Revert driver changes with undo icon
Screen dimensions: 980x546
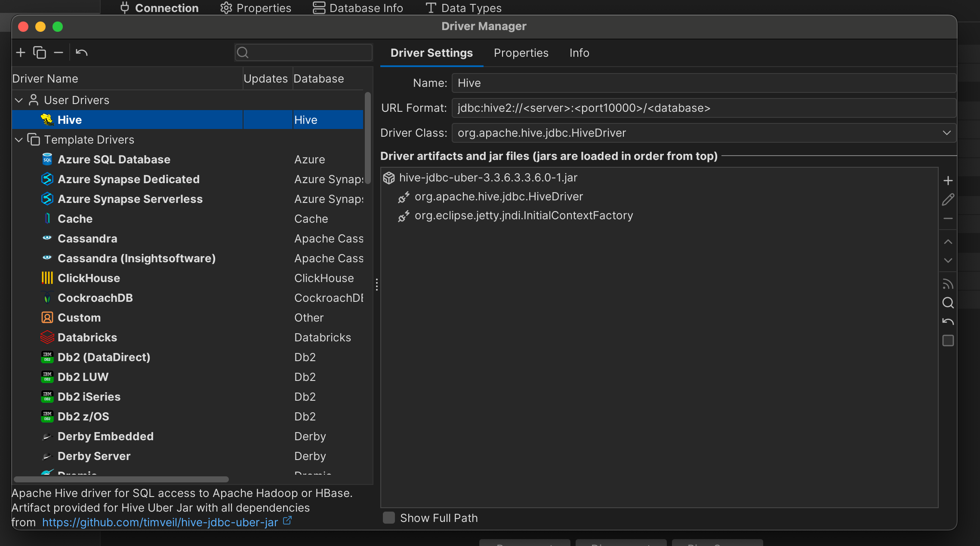tap(81, 52)
